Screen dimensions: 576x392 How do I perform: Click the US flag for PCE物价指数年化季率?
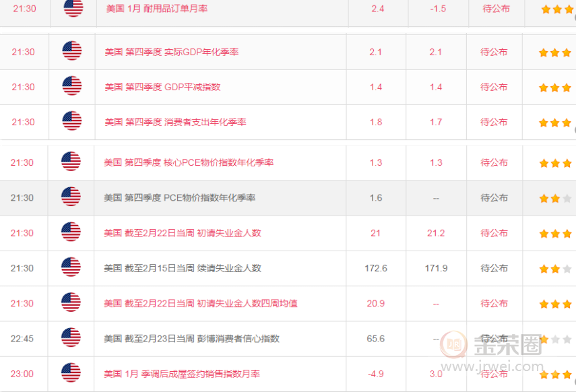pyautogui.click(x=72, y=198)
